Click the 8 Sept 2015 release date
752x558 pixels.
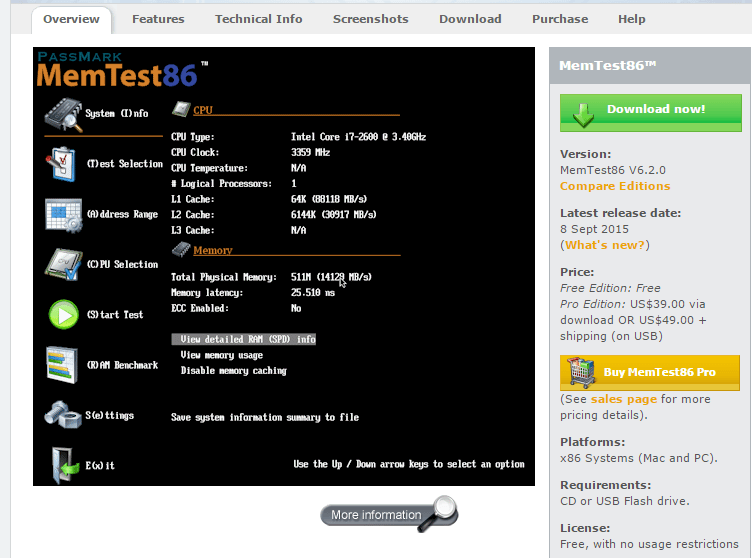pyautogui.click(x=594, y=229)
